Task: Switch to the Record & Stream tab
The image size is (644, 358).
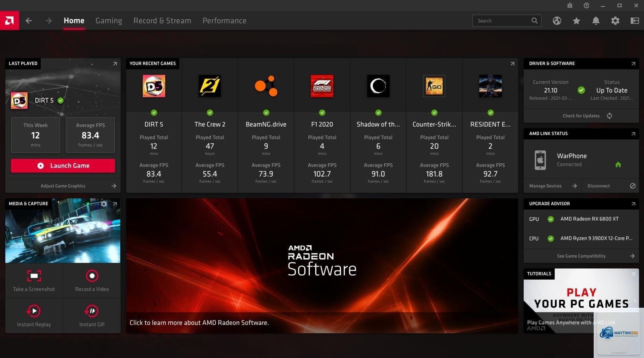Action: point(162,21)
